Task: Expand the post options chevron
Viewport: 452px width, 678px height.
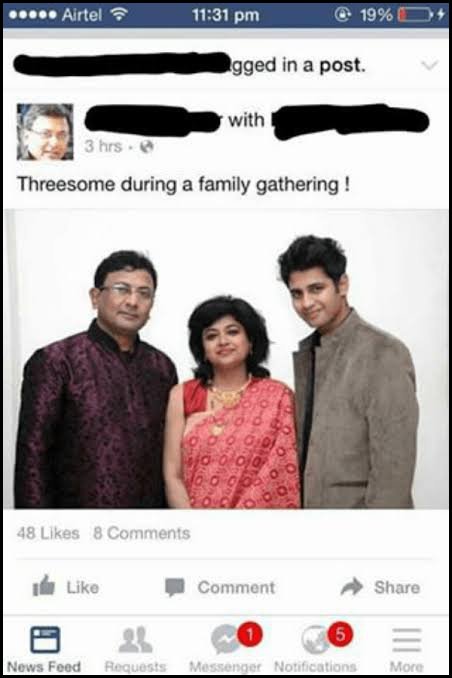Action: tap(430, 66)
